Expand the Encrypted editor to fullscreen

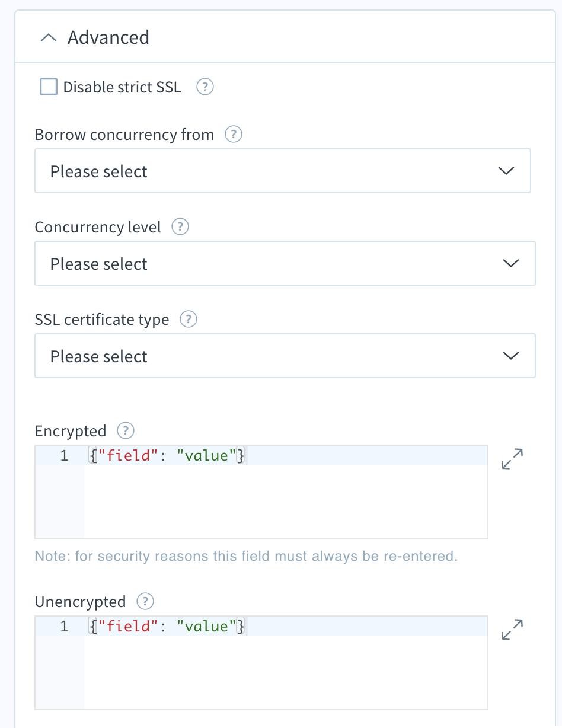(512, 459)
